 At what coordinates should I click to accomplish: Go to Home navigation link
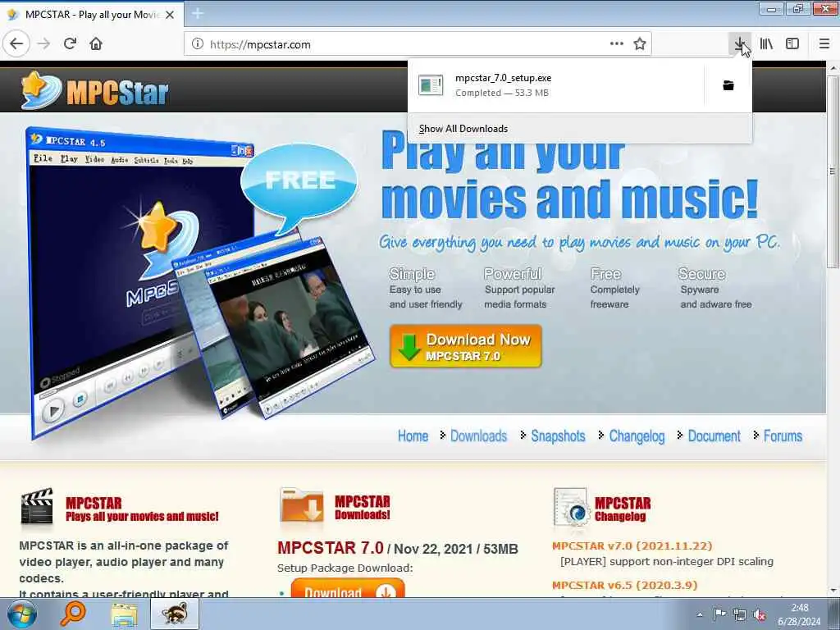click(413, 436)
